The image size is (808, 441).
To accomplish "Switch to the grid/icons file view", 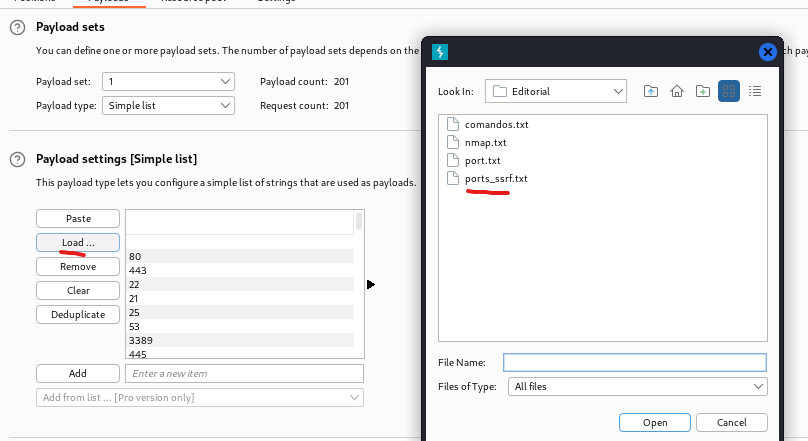I will 729,91.
